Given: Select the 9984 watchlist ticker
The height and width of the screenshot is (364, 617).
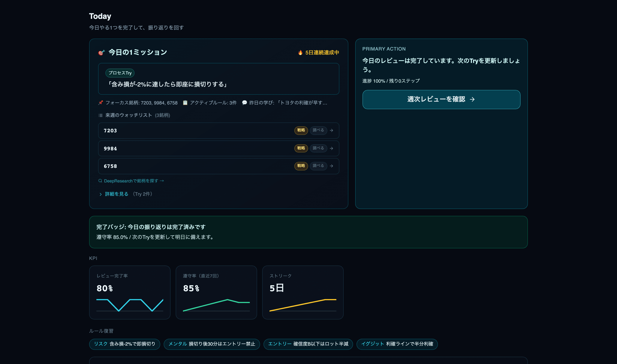Looking at the screenshot, I should pyautogui.click(x=110, y=148).
